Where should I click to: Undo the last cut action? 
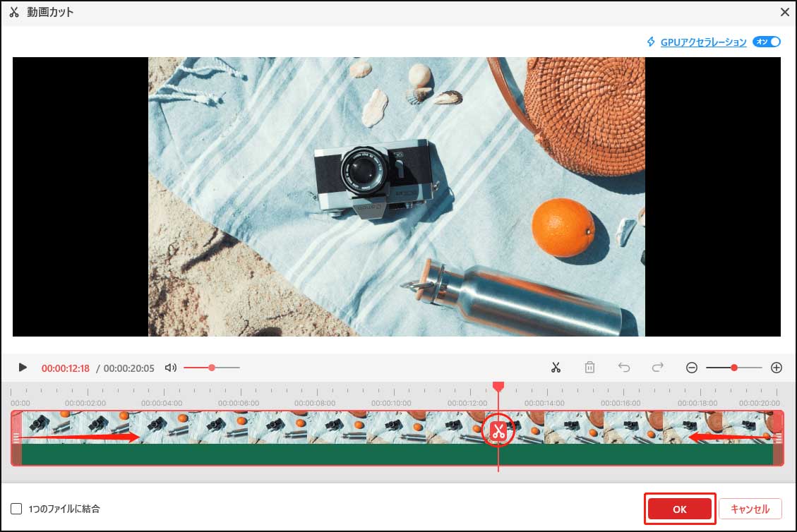(x=623, y=368)
